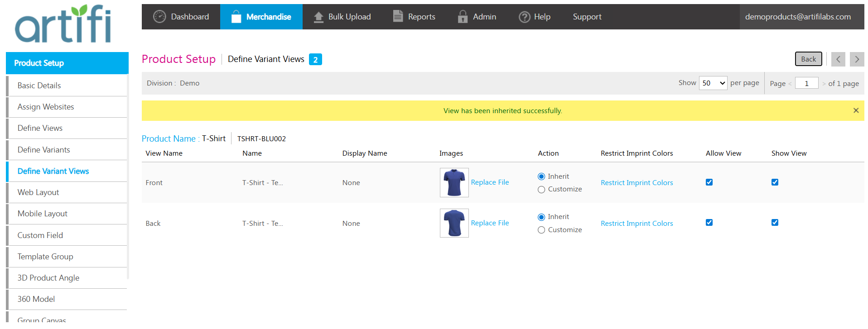Image resolution: width=868 pixels, height=329 pixels.
Task: Open Web Layout in sidebar
Action: click(67, 192)
